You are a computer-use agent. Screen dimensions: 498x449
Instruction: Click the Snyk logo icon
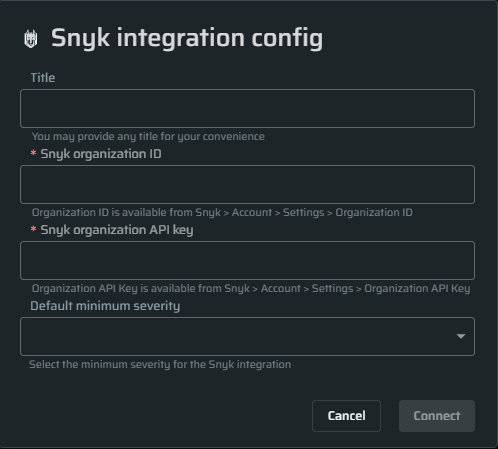coord(31,39)
